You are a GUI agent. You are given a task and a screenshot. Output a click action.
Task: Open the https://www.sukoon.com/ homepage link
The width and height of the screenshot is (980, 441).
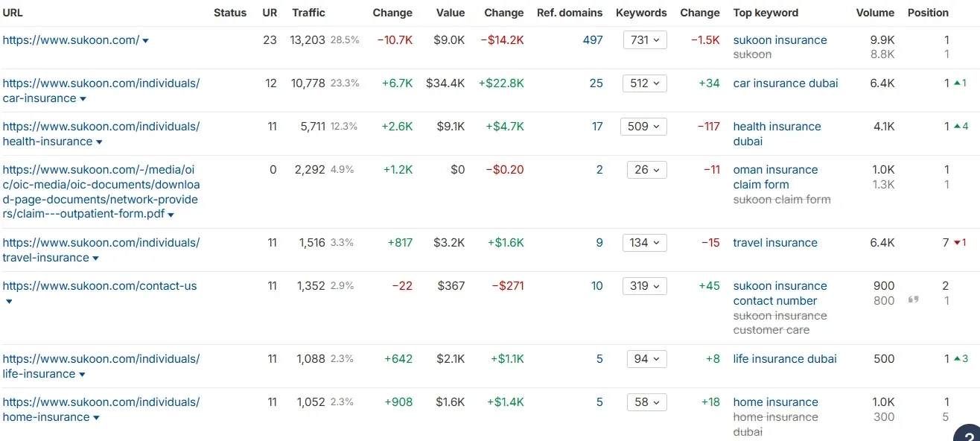pyautogui.click(x=71, y=40)
